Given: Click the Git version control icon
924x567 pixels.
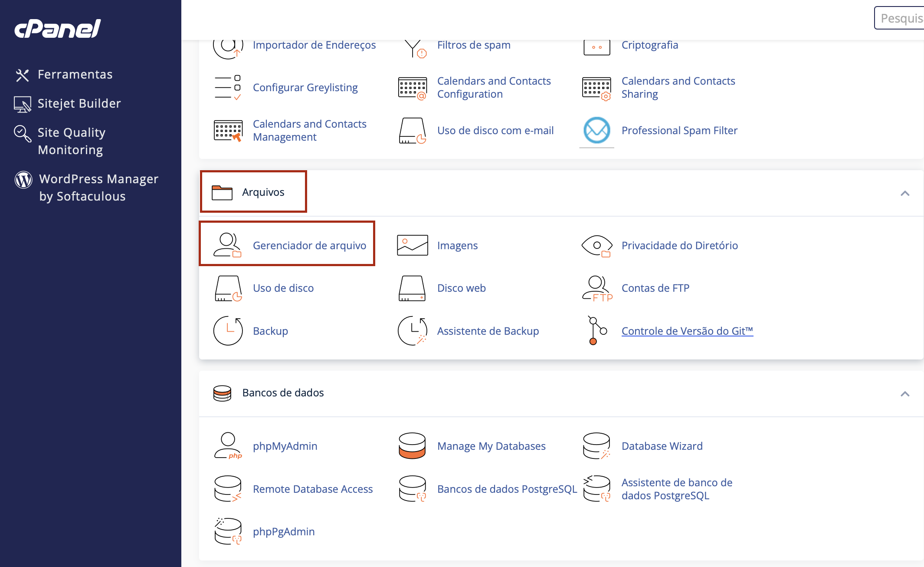Looking at the screenshot, I should pos(597,331).
